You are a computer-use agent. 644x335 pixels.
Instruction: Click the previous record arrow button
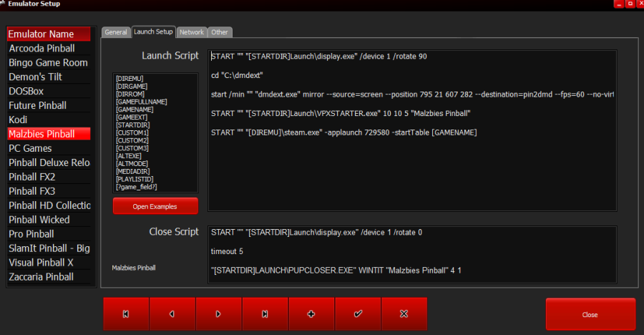coord(172,314)
